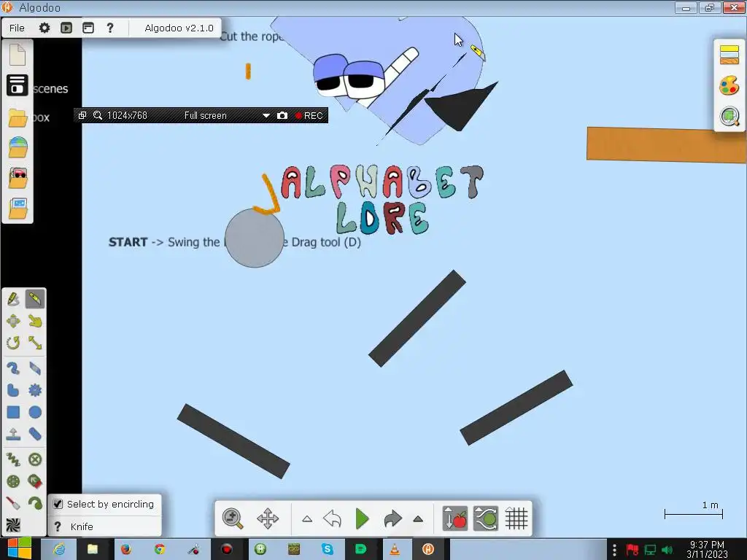This screenshot has width=747, height=560.
Task: Open the Visualization magnifier icon at right
Action: [x=729, y=116]
